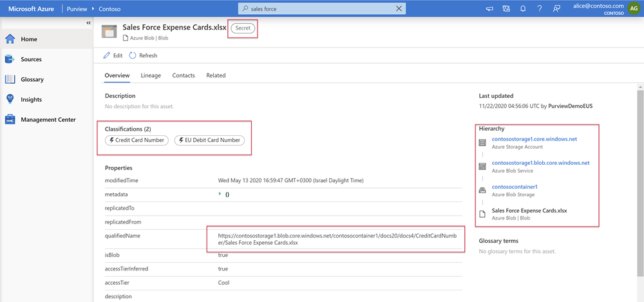Click the 'Azure Blob | Blob' subtitle under title
Image resolution: width=644 pixels, height=302 pixels.
tap(149, 38)
